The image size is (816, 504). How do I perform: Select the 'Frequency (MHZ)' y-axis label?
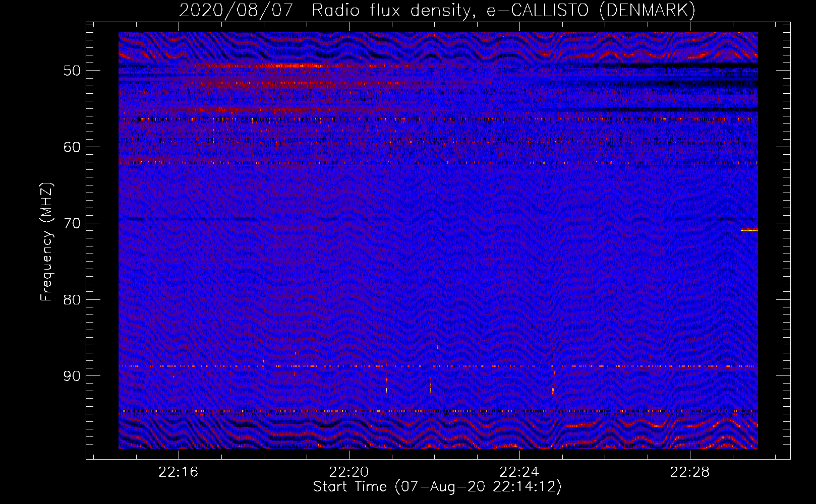pos(46,242)
